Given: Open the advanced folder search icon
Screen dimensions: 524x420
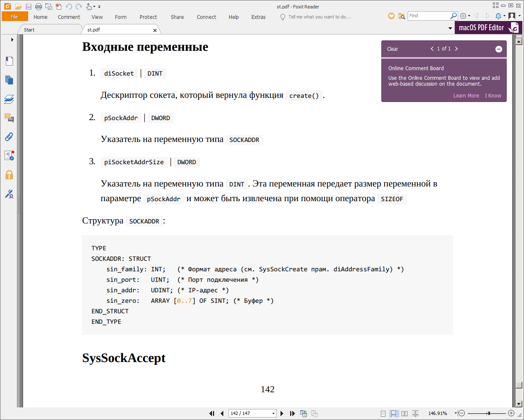Looking at the screenshot, I should (402, 16).
